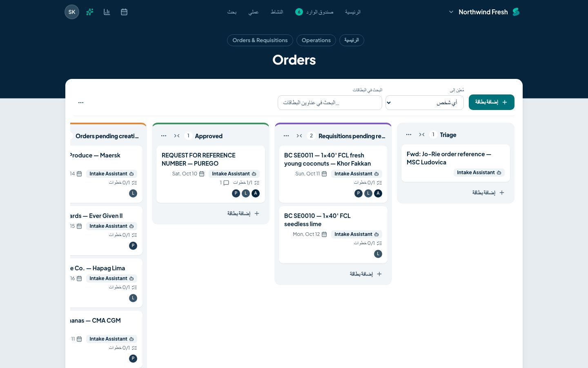Expand the Northwind Fresh workspace dropdown

click(451, 12)
